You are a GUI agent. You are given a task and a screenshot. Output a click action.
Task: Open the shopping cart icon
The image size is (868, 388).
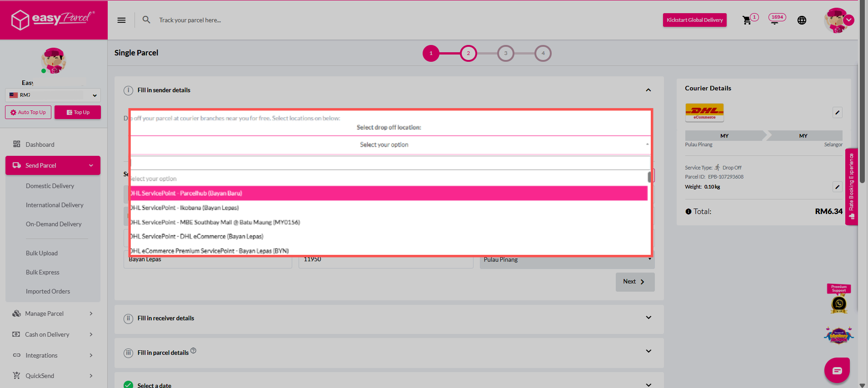[747, 20]
